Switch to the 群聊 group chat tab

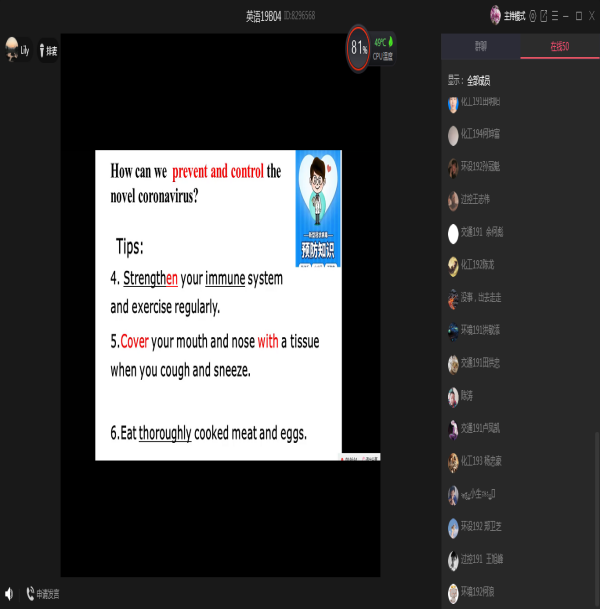pos(480,47)
